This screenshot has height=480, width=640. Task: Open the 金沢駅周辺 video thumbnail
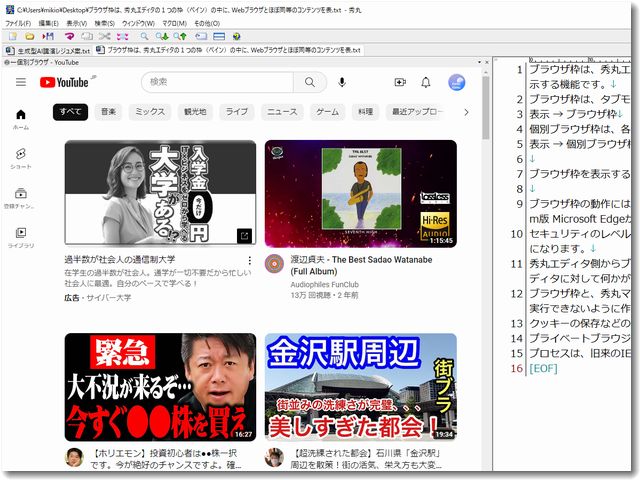tap(360, 387)
